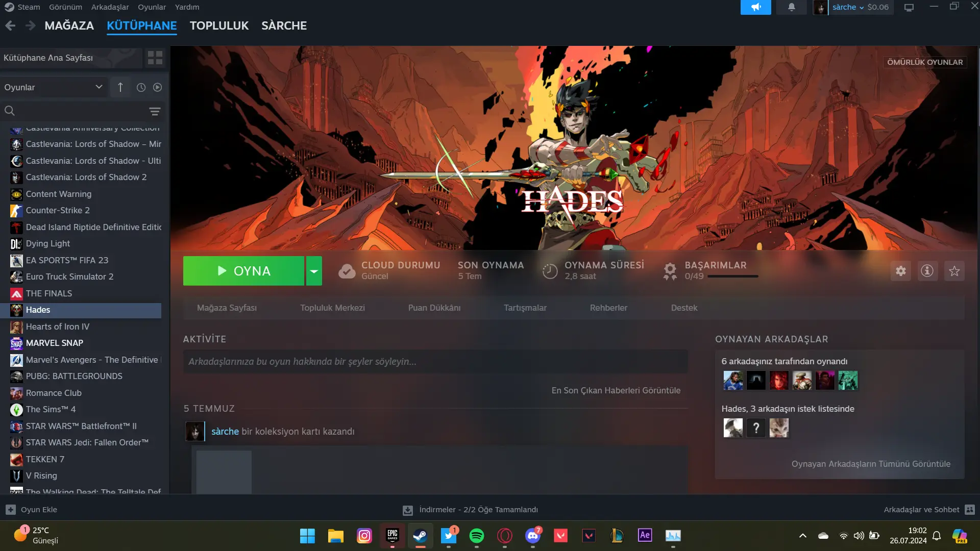Image resolution: width=980 pixels, height=551 pixels.
Task: Open the Görünüm menu
Action: click(x=65, y=7)
